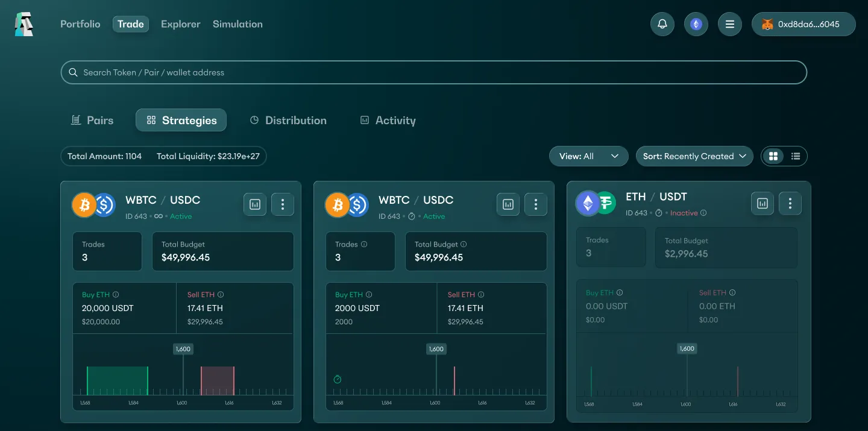
Task: Click the Total Amount: 1104 label
Action: tap(104, 156)
